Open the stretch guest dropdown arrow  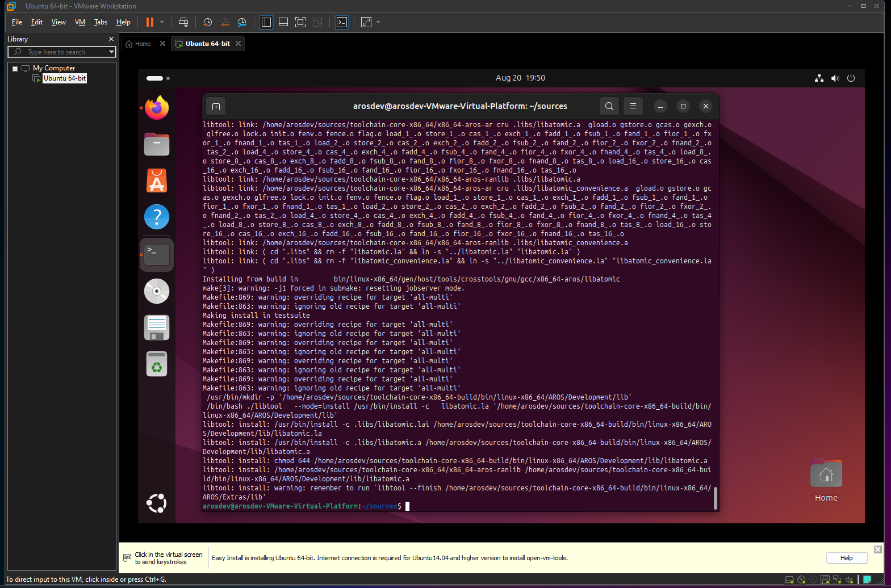click(x=378, y=22)
